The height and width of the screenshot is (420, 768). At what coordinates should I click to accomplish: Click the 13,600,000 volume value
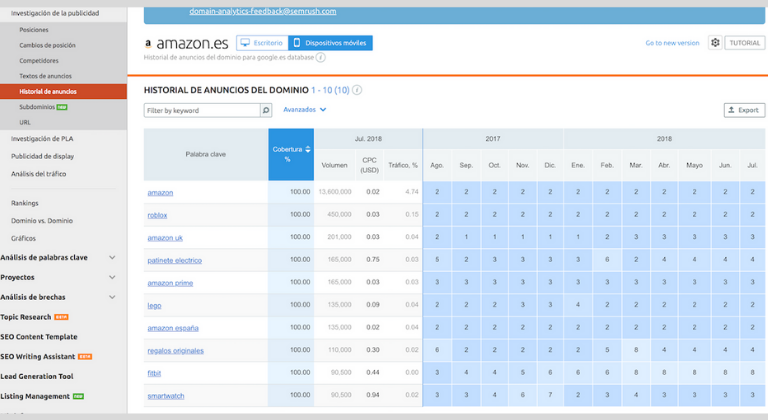(x=335, y=192)
